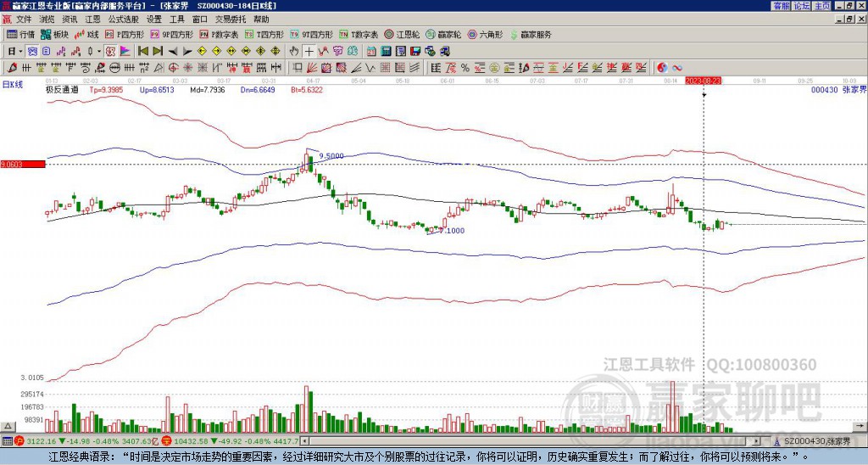Open the 9T四方形 tool
868x465 pixels.
311,34
